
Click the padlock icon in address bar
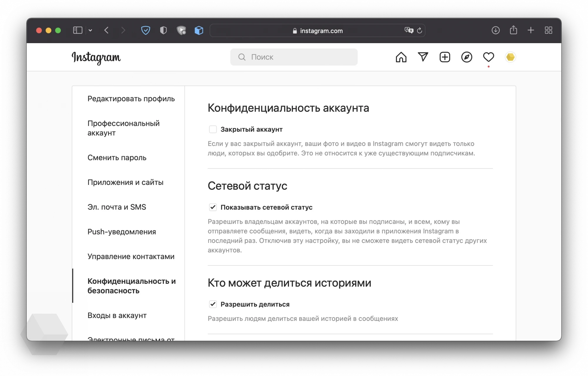(x=295, y=31)
